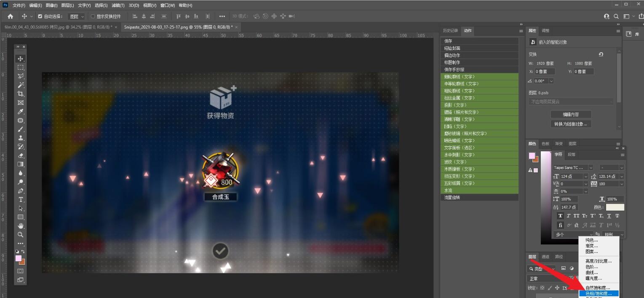Click the W width field showing 1920 像素
644x298 pixels.
tap(545, 63)
